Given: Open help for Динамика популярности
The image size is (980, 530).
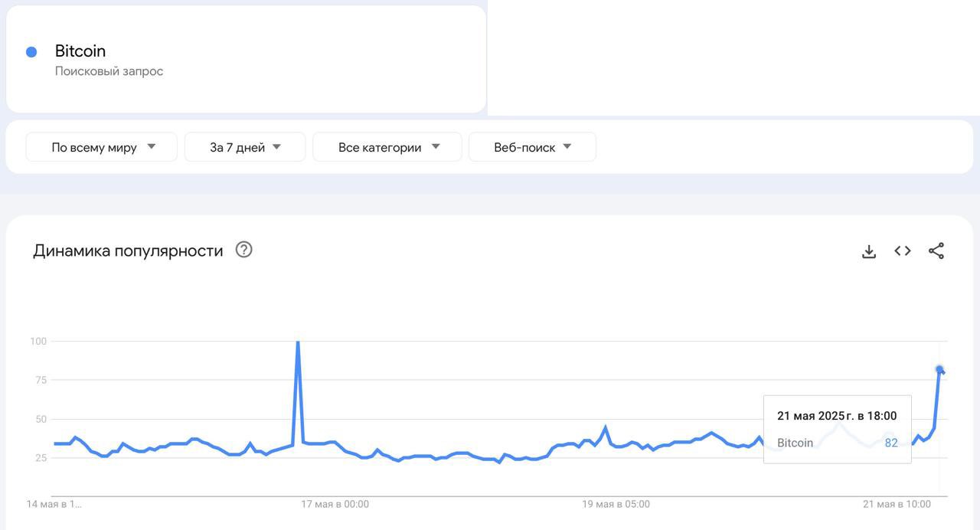Looking at the screenshot, I should pos(243,250).
